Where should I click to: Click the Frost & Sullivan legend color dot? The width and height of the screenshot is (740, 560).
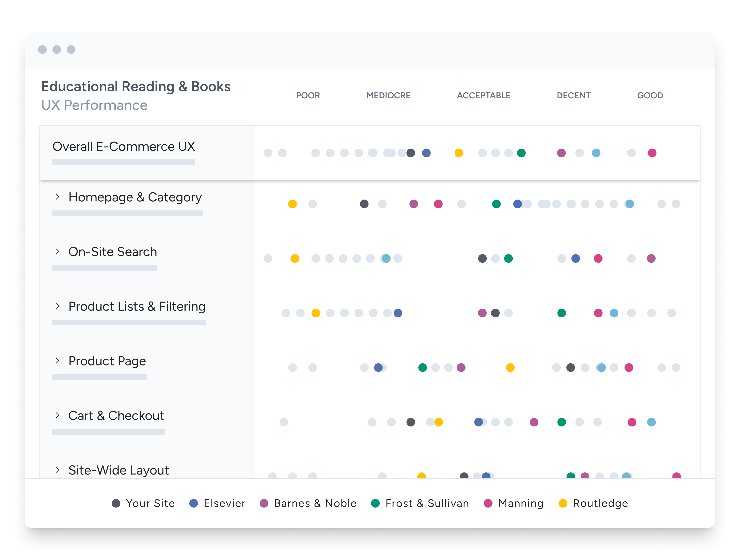[x=375, y=503]
